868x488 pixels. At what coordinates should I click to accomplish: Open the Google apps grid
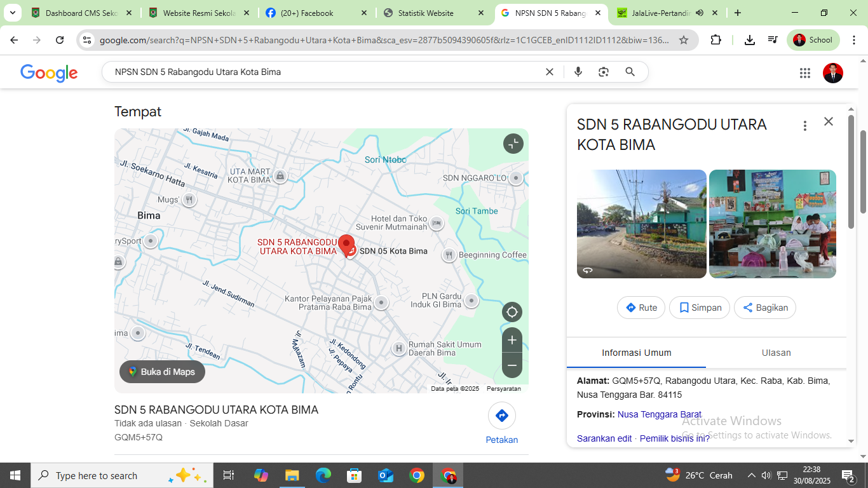coord(805,73)
